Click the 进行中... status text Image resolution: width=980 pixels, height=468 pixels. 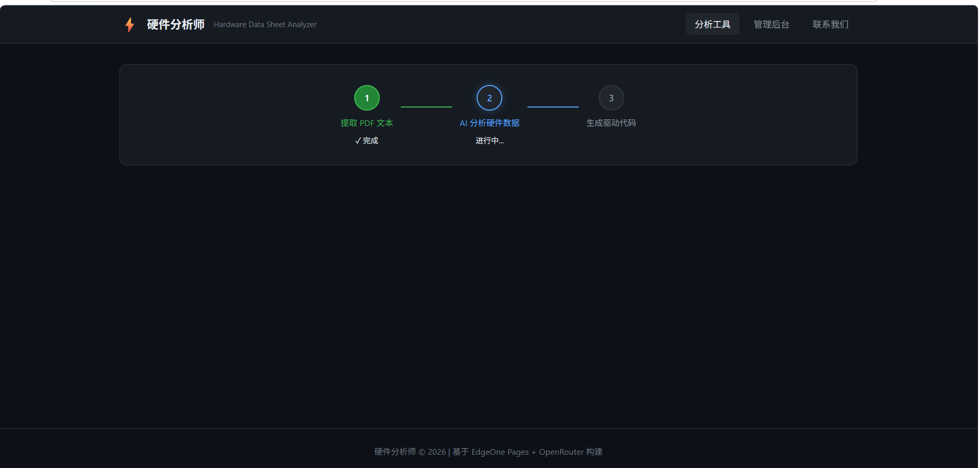point(489,141)
